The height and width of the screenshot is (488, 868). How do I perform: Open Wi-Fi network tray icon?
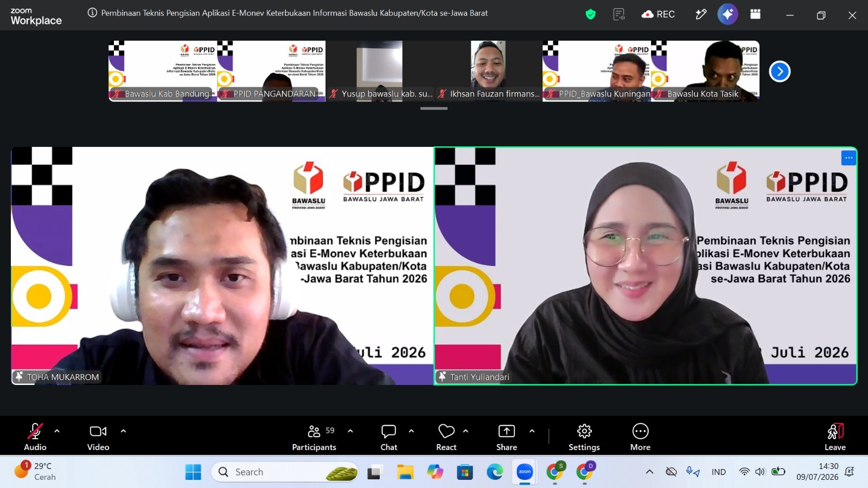(744, 472)
